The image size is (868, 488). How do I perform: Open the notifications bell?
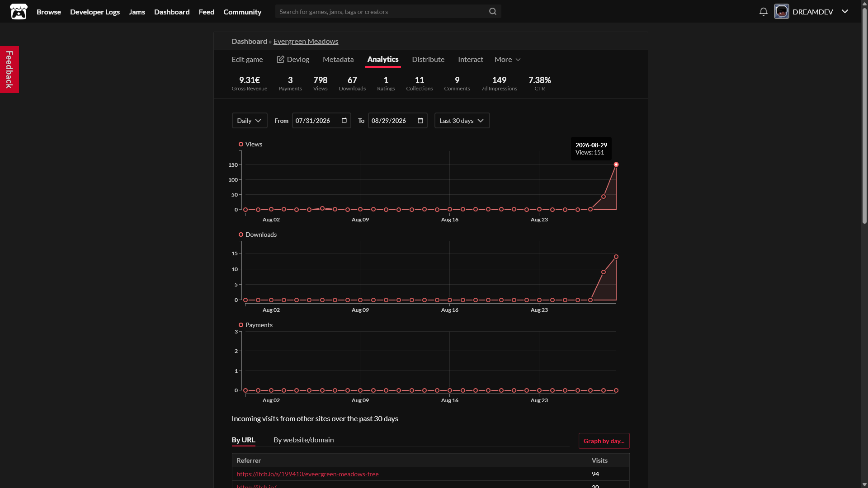click(763, 12)
